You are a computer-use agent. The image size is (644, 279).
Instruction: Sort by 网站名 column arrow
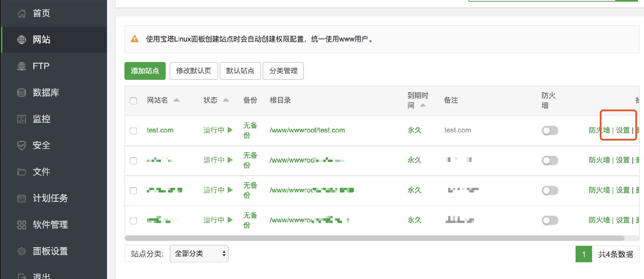(176, 100)
